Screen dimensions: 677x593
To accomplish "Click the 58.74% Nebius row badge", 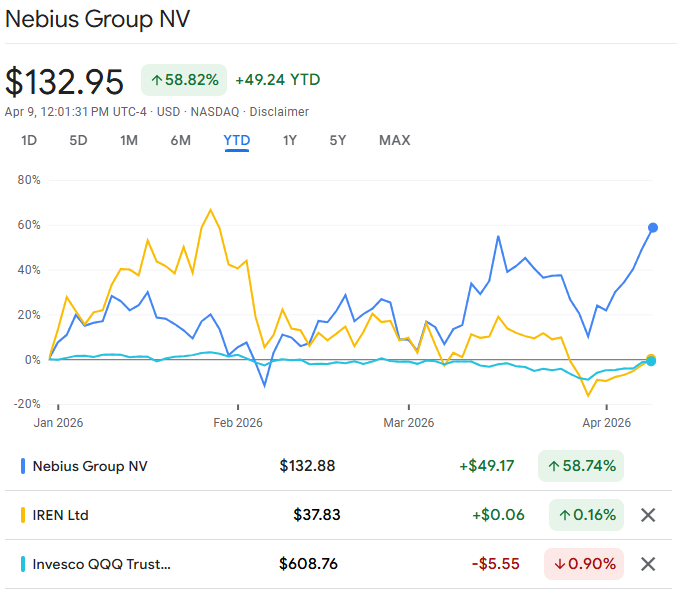I will [x=581, y=466].
